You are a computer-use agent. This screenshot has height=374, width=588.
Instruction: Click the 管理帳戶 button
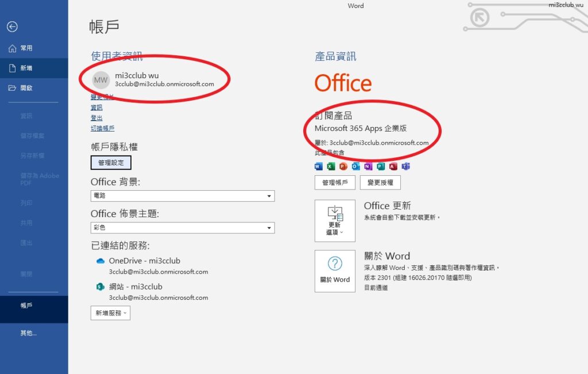point(335,183)
